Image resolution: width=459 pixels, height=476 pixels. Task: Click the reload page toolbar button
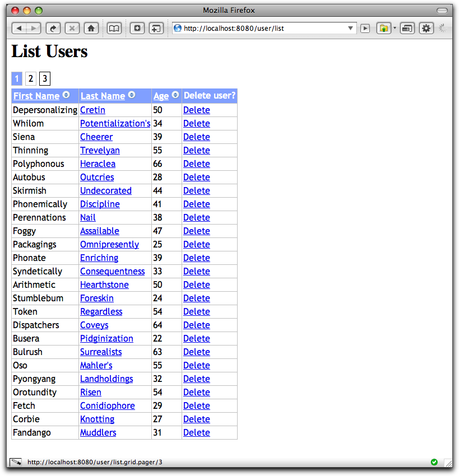(53, 28)
